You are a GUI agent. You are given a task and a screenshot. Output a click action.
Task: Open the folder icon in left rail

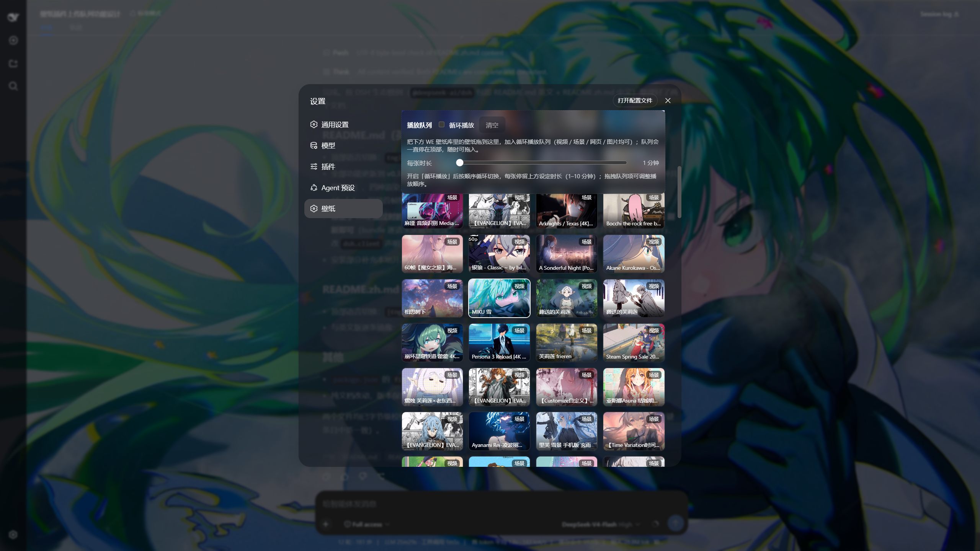(13, 63)
